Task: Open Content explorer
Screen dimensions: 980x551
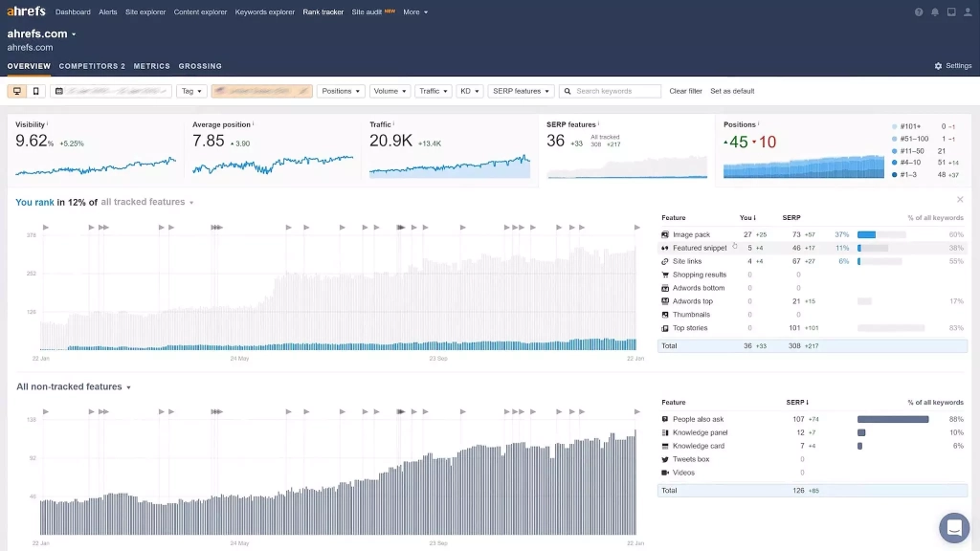Action: coord(200,11)
